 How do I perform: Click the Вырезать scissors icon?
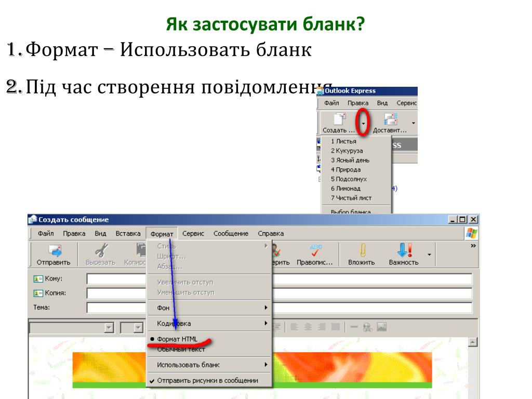click(101, 251)
